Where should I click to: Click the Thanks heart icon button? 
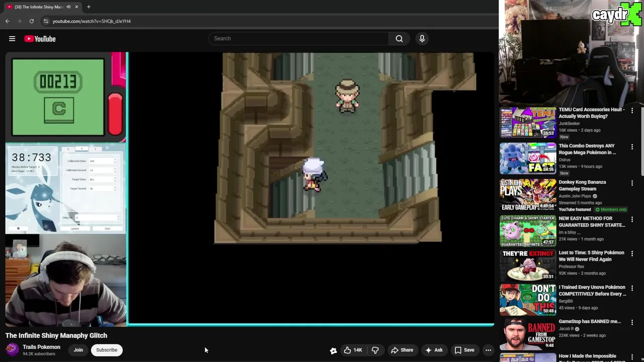[x=333, y=350]
